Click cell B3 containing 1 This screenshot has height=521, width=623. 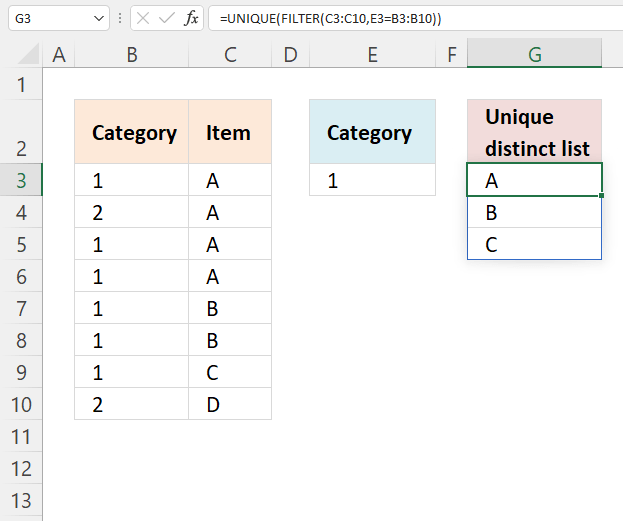click(x=132, y=180)
